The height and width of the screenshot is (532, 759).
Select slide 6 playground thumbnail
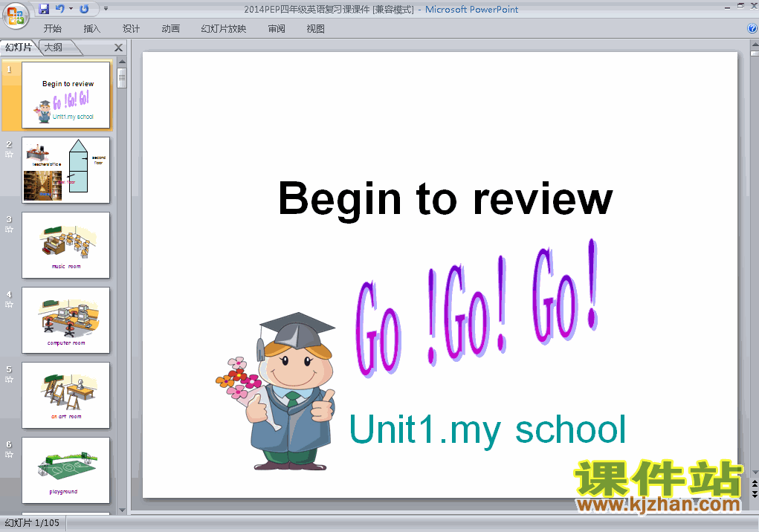[66, 470]
